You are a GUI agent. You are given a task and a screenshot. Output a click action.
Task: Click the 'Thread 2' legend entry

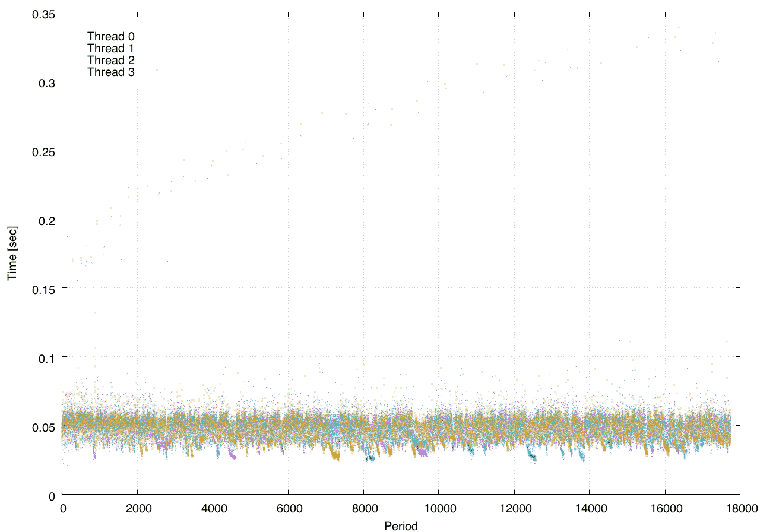tap(111, 60)
